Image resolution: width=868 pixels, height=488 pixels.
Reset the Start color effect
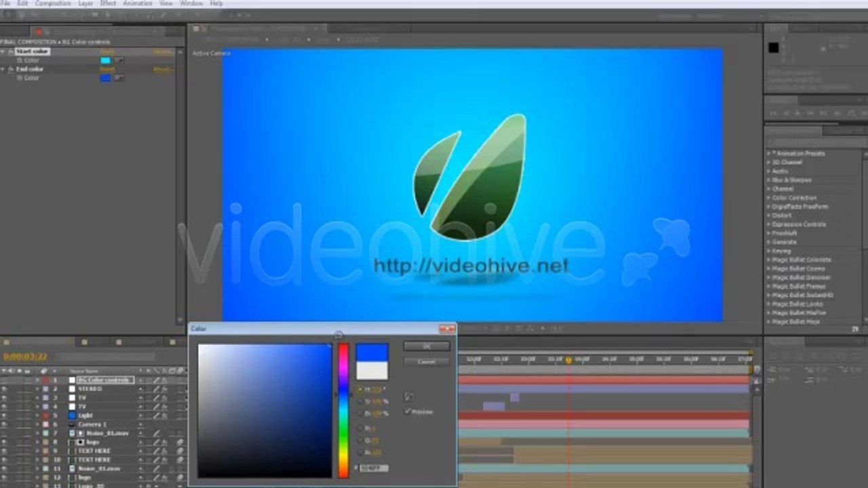107,52
